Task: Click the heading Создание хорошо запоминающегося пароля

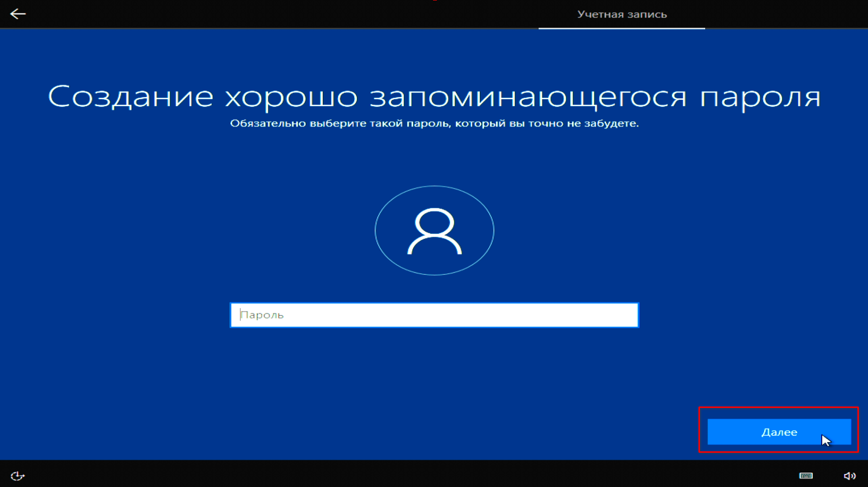Action: pyautogui.click(x=434, y=96)
